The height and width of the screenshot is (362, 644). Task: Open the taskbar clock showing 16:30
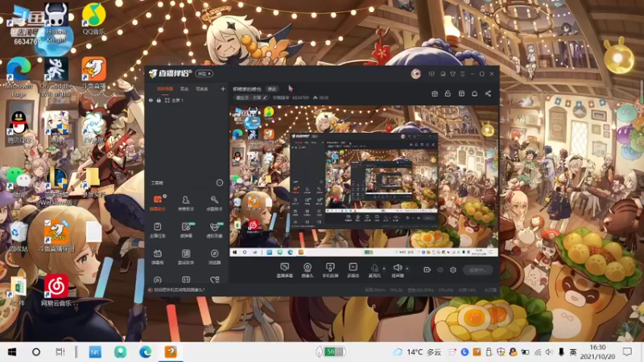(597, 352)
